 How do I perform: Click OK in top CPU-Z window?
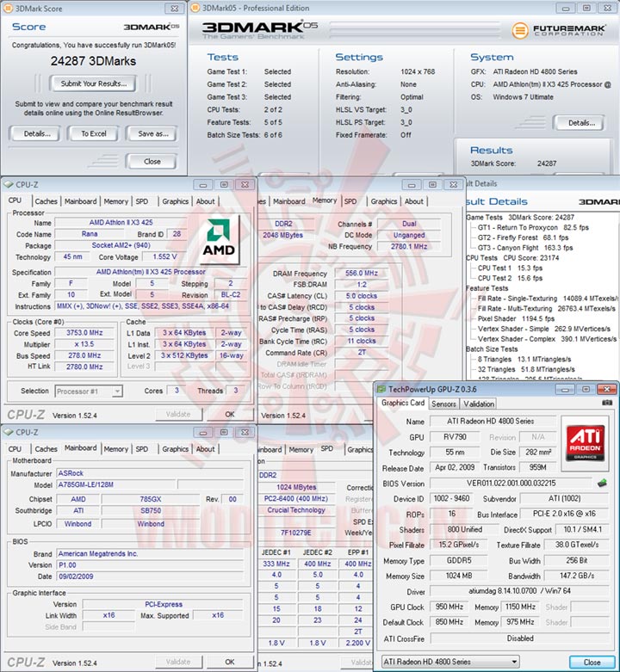click(x=230, y=415)
